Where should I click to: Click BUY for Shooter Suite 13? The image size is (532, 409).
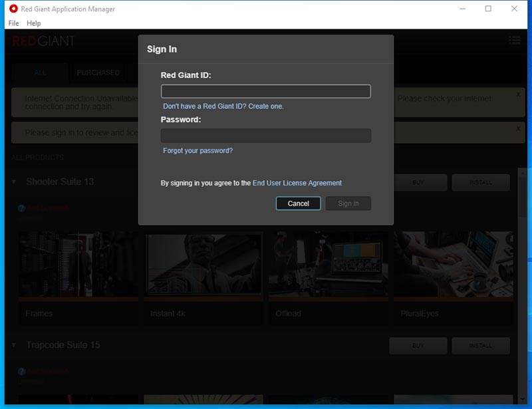pos(418,183)
